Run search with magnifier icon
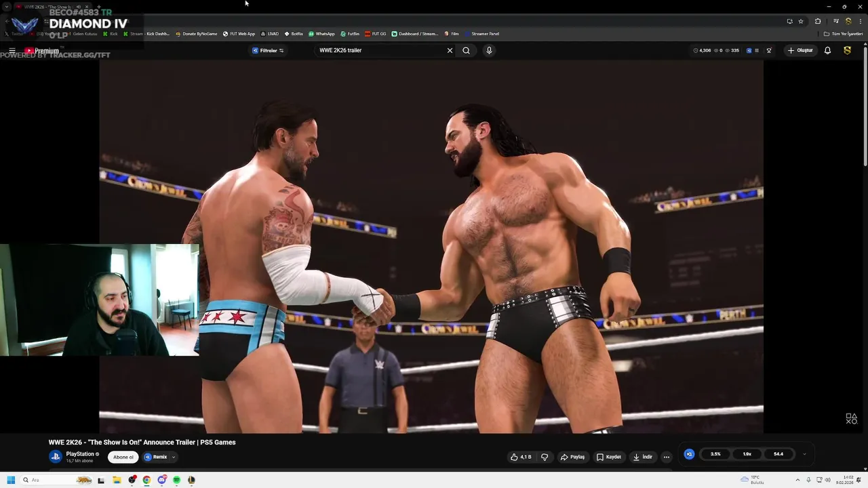The height and width of the screenshot is (488, 868). [x=466, y=50]
